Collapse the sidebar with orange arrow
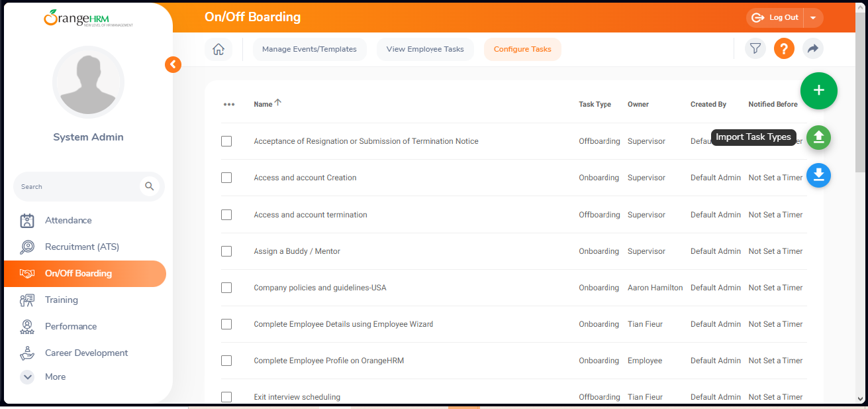868x409 pixels. (x=173, y=64)
